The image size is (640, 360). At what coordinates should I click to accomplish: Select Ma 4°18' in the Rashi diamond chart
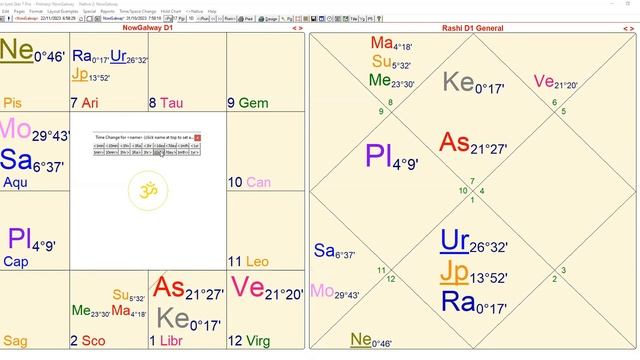[391, 43]
